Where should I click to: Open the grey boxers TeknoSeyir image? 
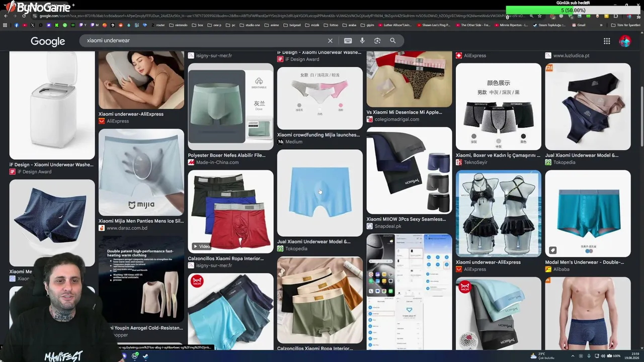[x=499, y=107]
